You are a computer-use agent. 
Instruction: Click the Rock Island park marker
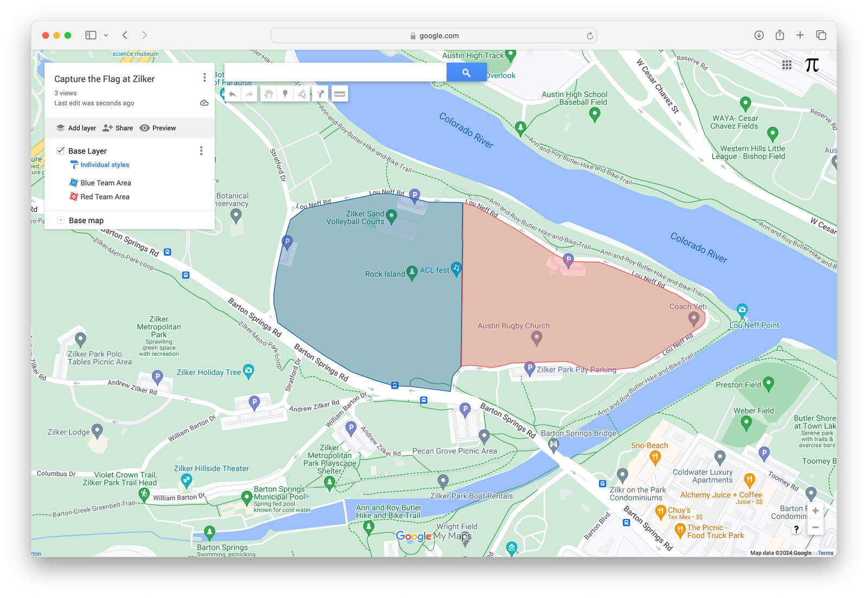click(x=412, y=272)
